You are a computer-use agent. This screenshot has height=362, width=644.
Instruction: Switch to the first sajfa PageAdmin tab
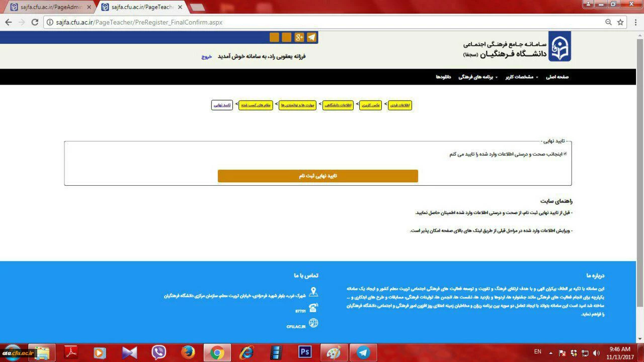(x=48, y=7)
